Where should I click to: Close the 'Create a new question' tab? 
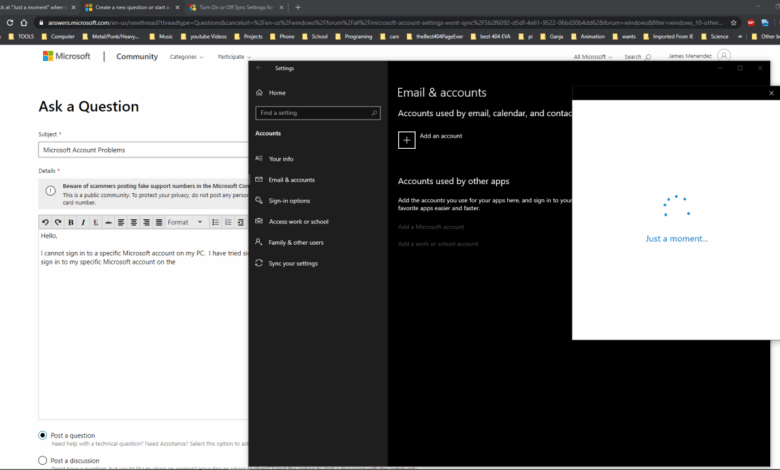[177, 7]
